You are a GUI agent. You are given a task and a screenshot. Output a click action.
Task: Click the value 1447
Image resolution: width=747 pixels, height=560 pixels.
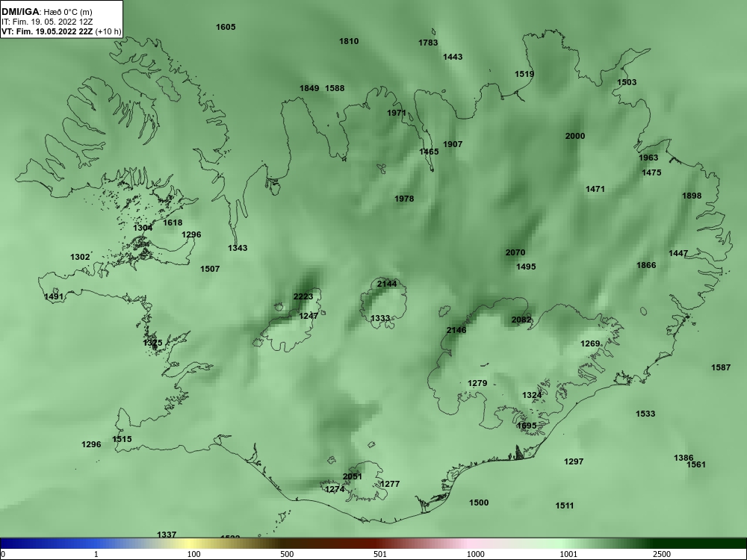click(678, 254)
